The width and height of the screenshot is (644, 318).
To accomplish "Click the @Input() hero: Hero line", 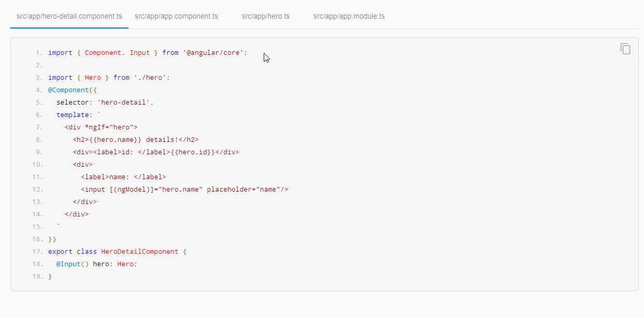I will tap(97, 264).
